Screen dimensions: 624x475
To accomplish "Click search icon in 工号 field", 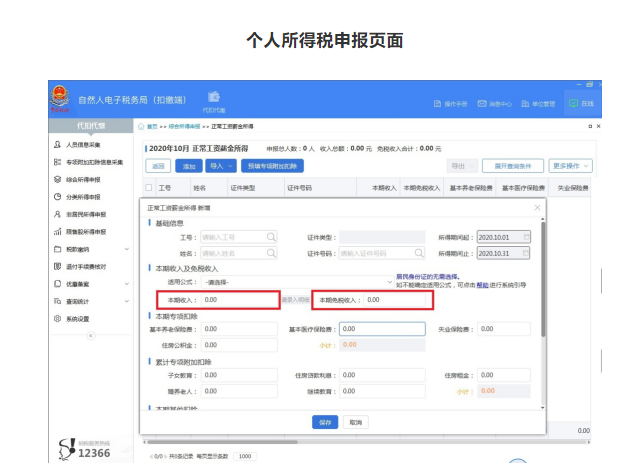I will pos(271,237).
